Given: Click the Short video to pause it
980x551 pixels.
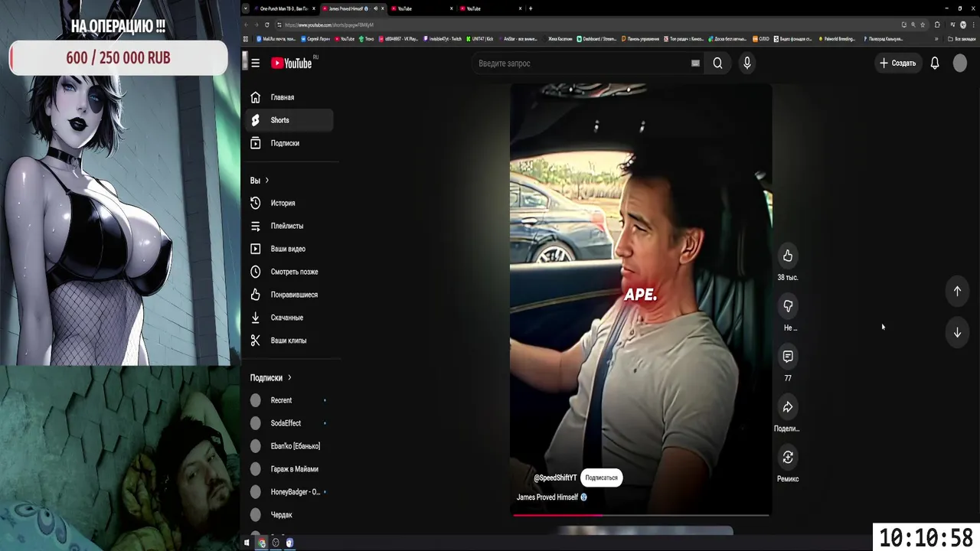Looking at the screenshot, I should (641, 298).
